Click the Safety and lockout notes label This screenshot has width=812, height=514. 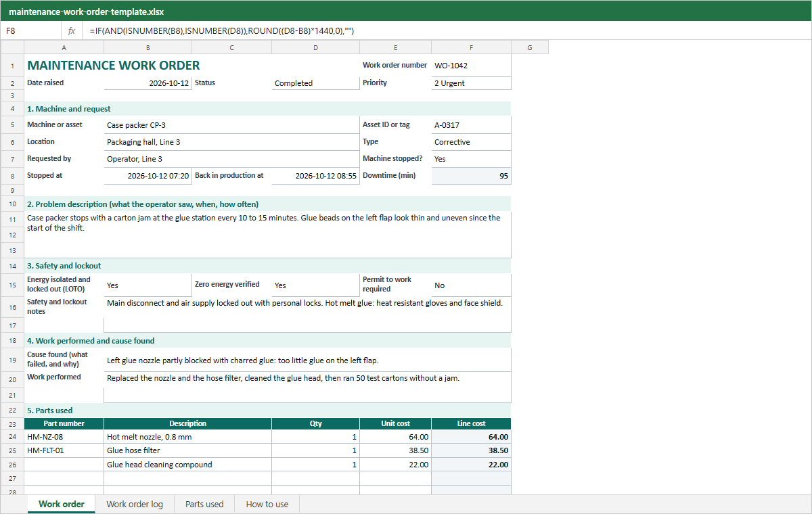coord(57,306)
